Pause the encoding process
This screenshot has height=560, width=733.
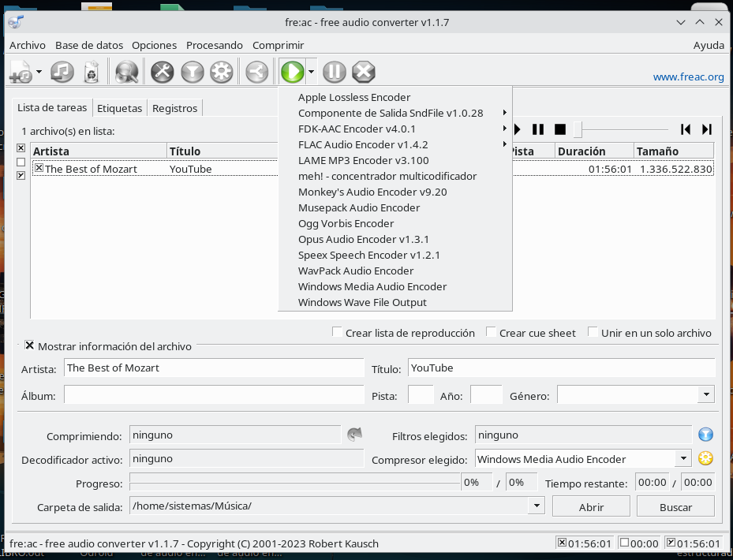click(335, 72)
